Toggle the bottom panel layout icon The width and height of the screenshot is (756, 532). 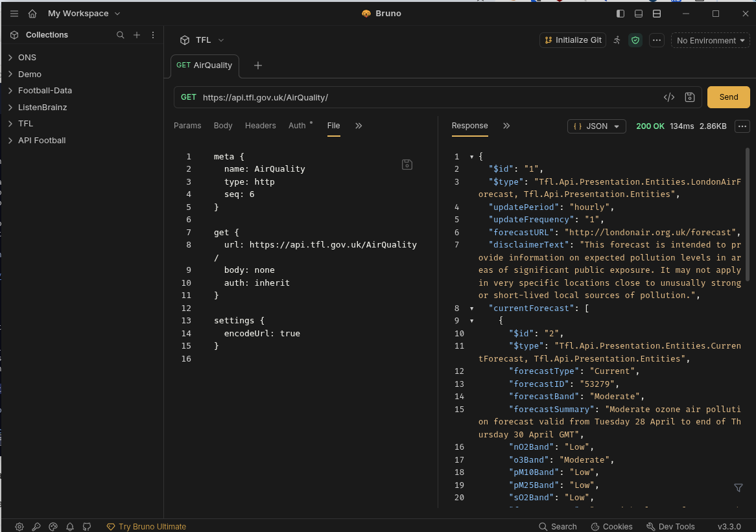[639, 14]
